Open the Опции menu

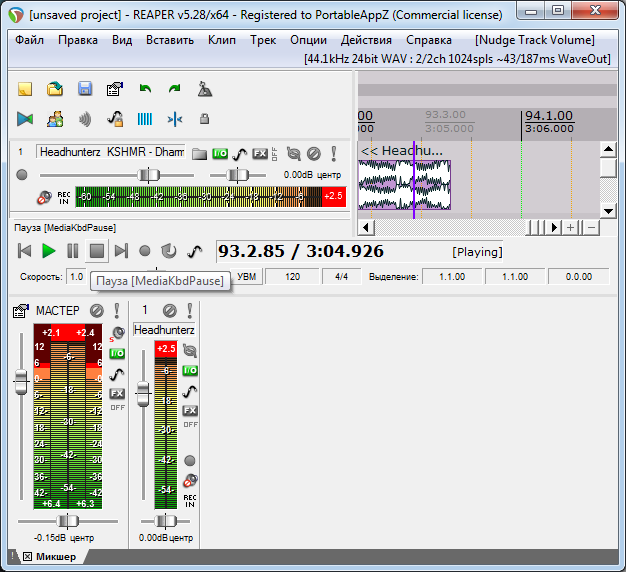pos(308,40)
